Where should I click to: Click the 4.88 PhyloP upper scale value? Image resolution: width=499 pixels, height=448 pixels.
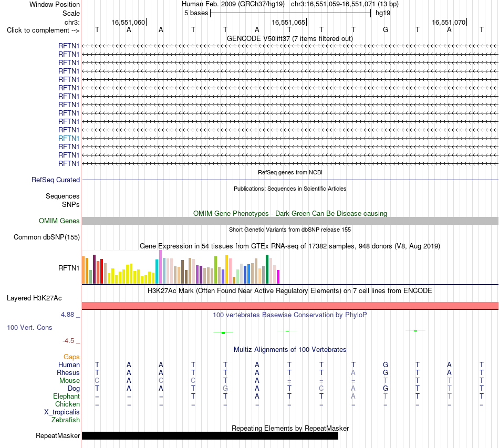point(67,315)
